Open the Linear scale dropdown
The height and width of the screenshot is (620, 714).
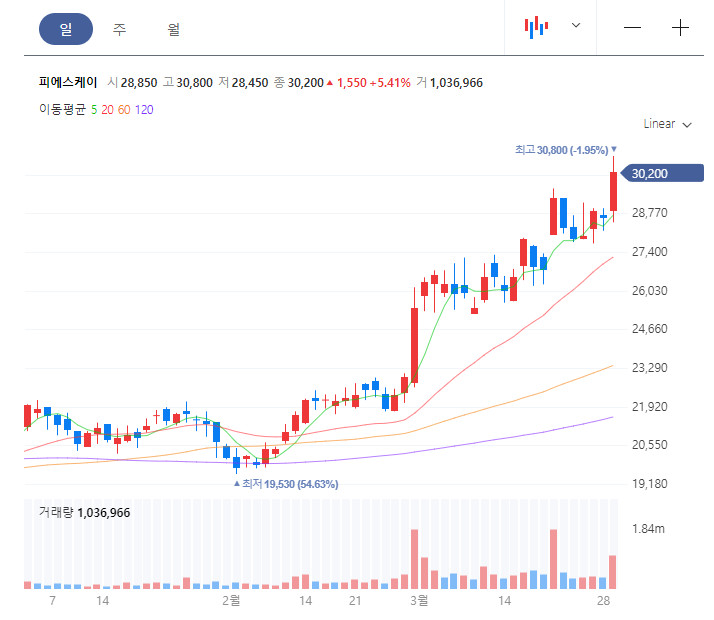[668, 124]
